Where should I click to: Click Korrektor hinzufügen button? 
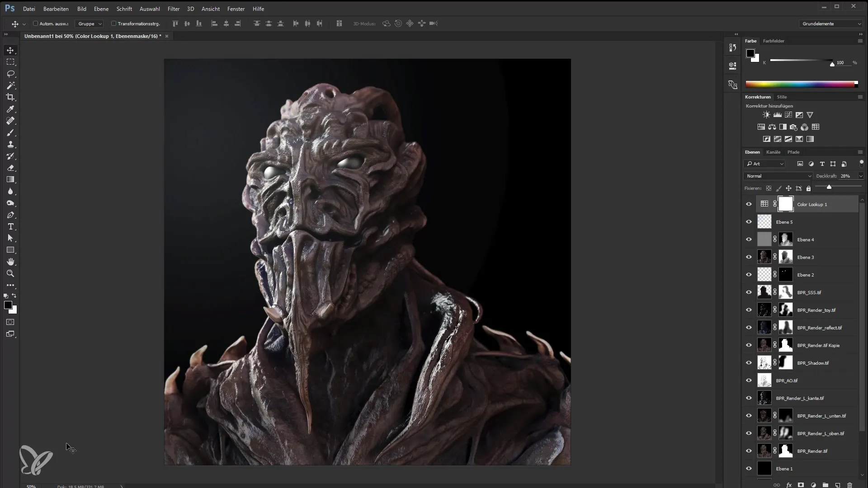769,106
